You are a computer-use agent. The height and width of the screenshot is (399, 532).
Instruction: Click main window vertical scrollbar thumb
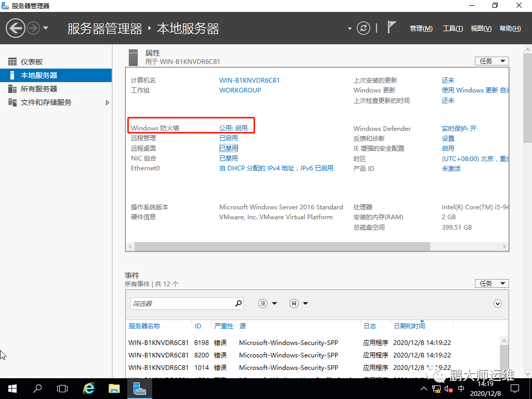point(527,98)
